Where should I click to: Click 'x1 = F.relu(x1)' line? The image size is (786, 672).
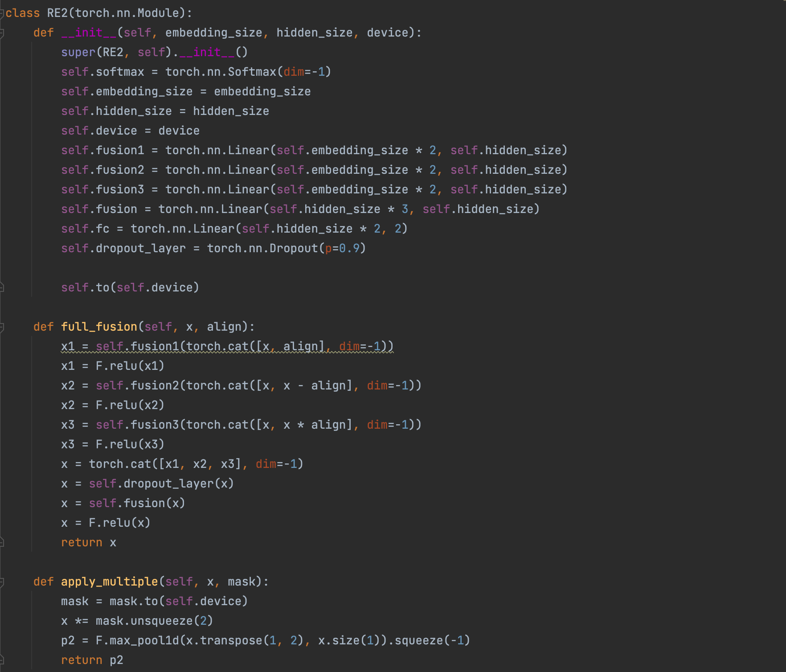113,366
